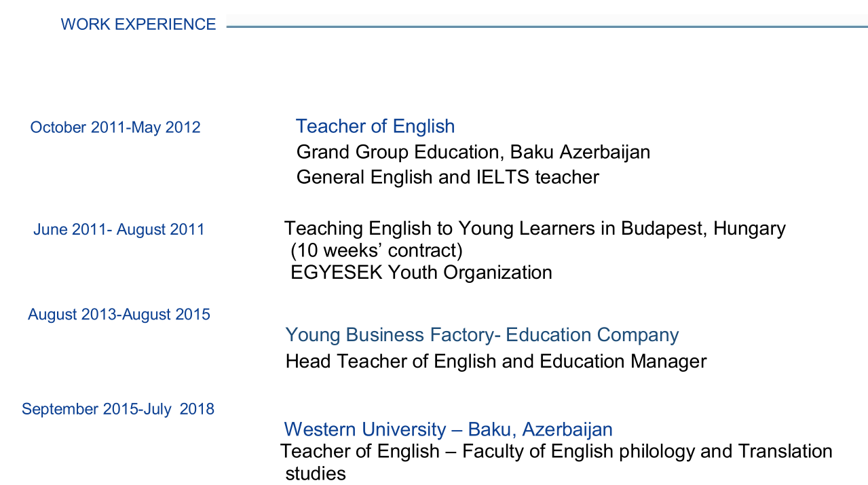Click the blue Teacher of English heading
Viewport: 868px width, 485px height.
pyautogui.click(x=375, y=126)
